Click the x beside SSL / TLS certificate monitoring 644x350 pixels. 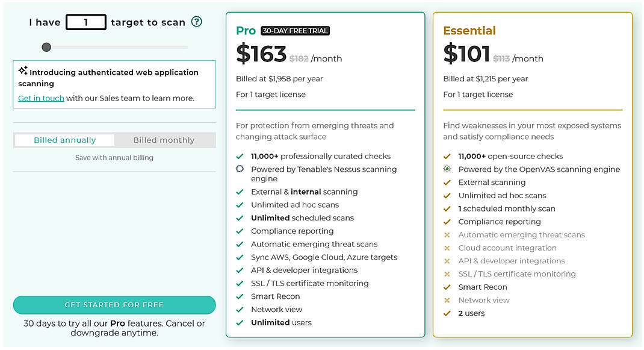pos(447,273)
